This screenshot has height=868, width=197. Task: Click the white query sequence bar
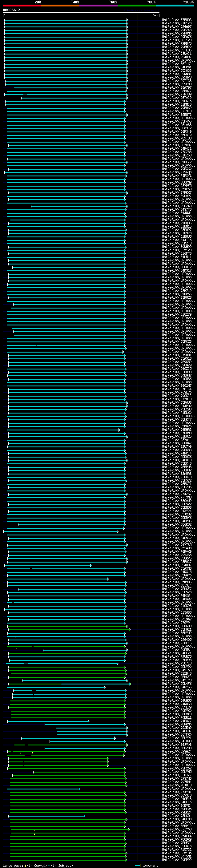click(81, 13)
